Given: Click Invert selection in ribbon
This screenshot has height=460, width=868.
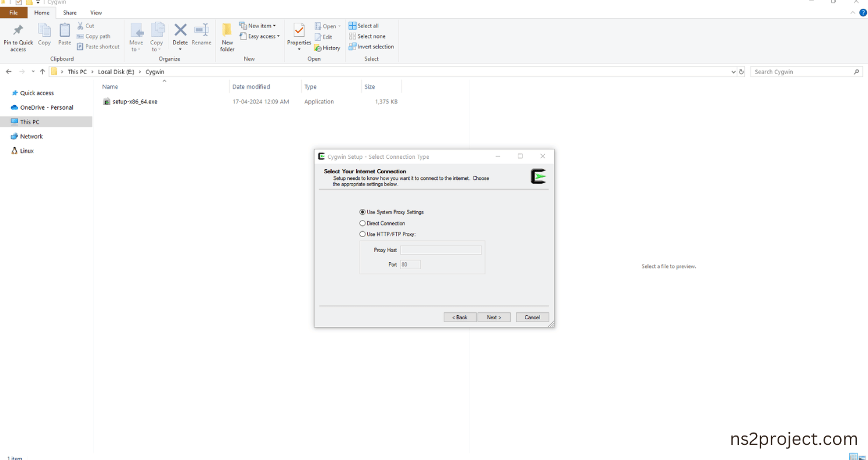Looking at the screenshot, I should click(371, 47).
